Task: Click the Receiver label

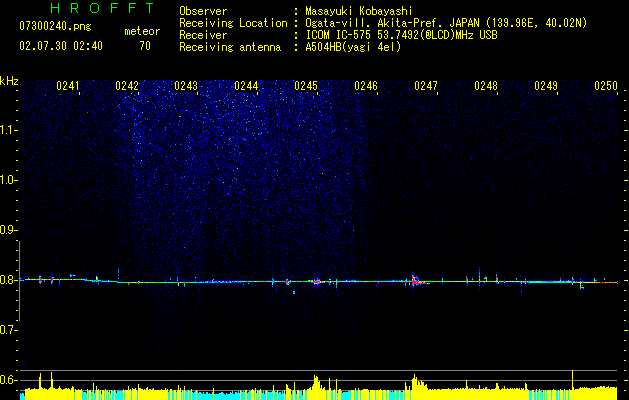Action: [203, 35]
